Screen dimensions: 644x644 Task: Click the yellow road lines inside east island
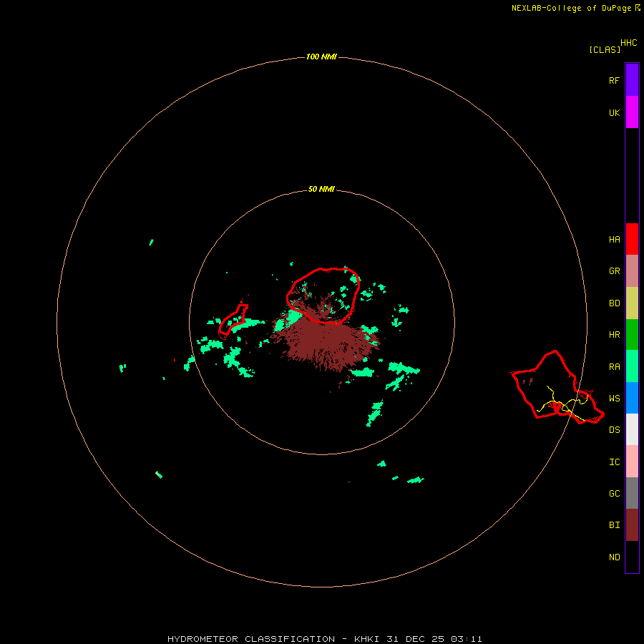563,404
